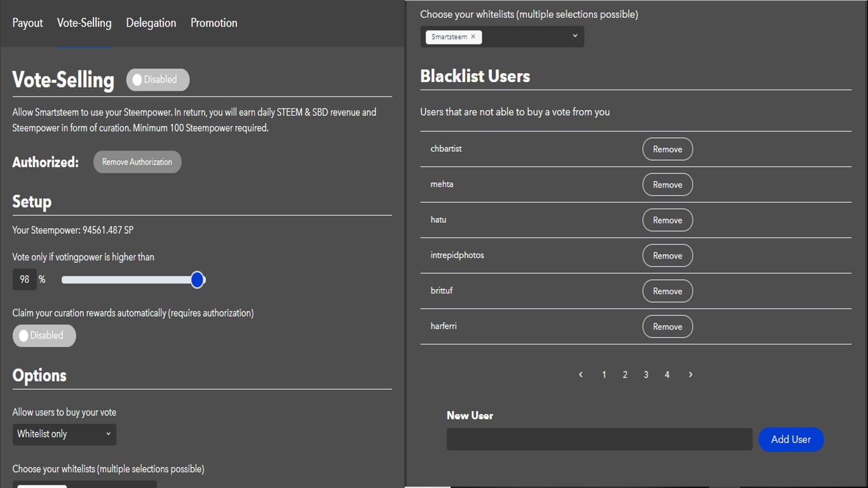Click the New User input field
Viewport: 868px width, 488px height.
(x=599, y=439)
